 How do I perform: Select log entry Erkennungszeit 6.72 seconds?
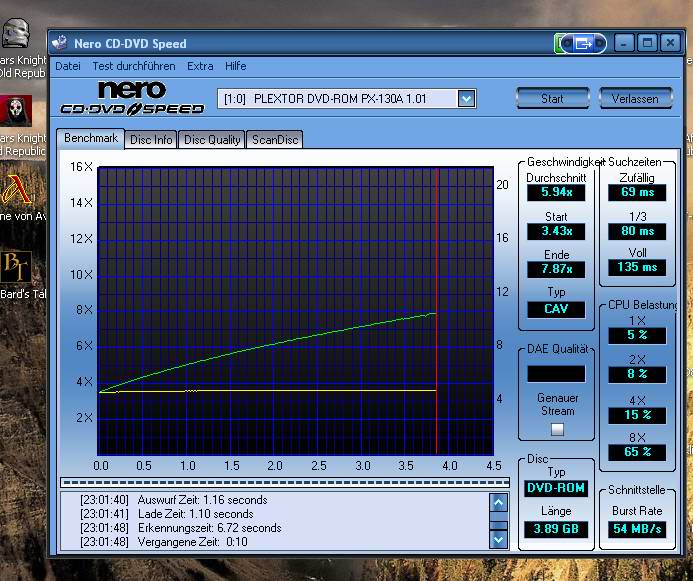point(181,528)
